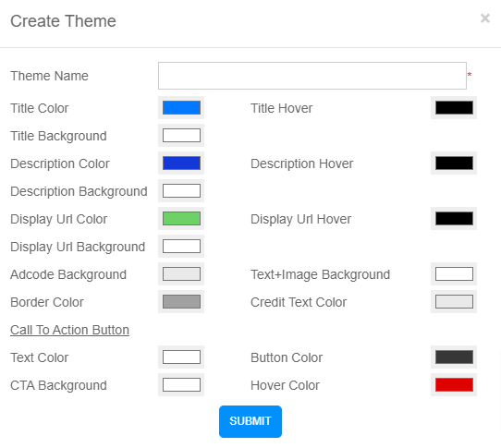Open the Display Url Background swatch
501x448 pixels.
[x=181, y=247]
